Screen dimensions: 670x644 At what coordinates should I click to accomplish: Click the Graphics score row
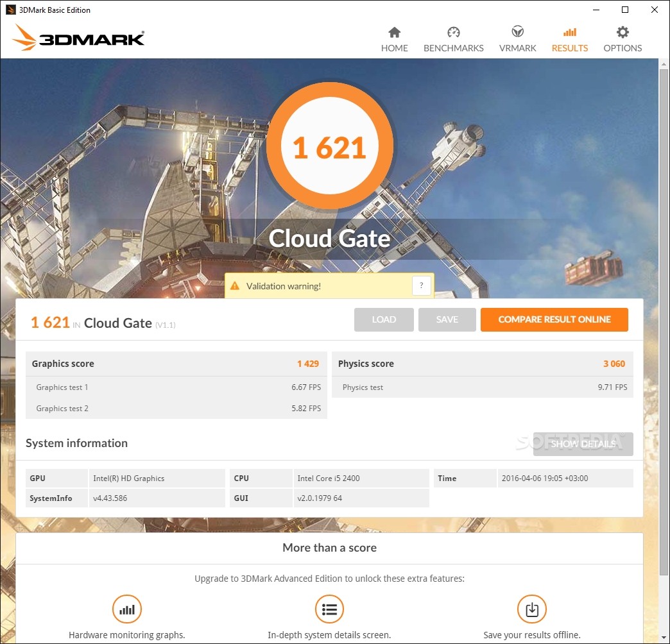pos(176,364)
